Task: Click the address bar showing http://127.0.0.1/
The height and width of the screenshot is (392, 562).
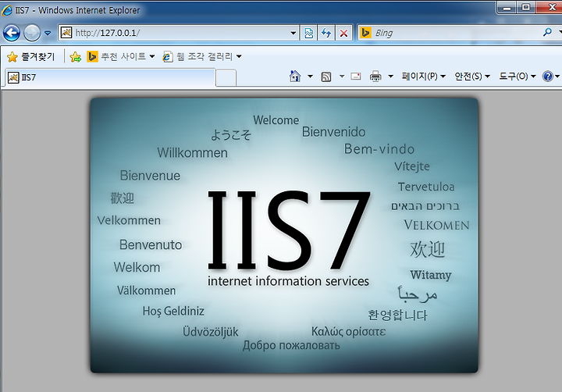Action: click(179, 33)
